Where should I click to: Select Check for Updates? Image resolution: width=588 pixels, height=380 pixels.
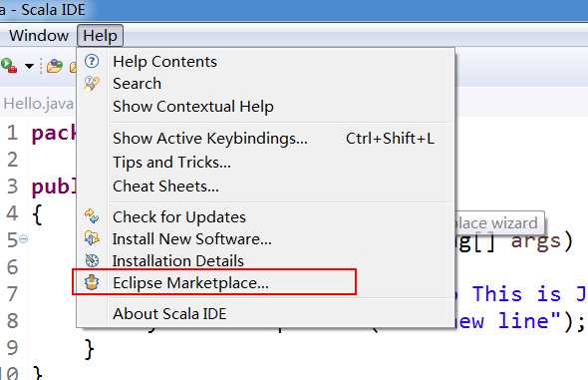[x=266, y=216]
